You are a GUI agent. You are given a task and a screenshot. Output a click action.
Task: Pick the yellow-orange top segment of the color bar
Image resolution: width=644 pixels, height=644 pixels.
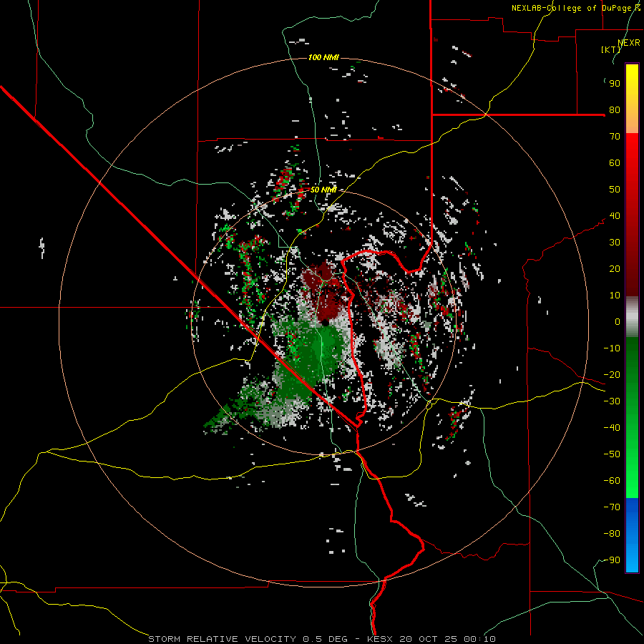632,99
